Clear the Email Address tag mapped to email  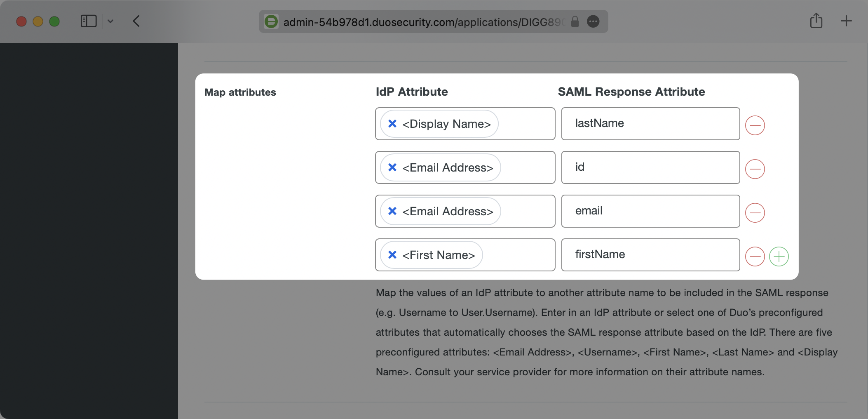(392, 211)
